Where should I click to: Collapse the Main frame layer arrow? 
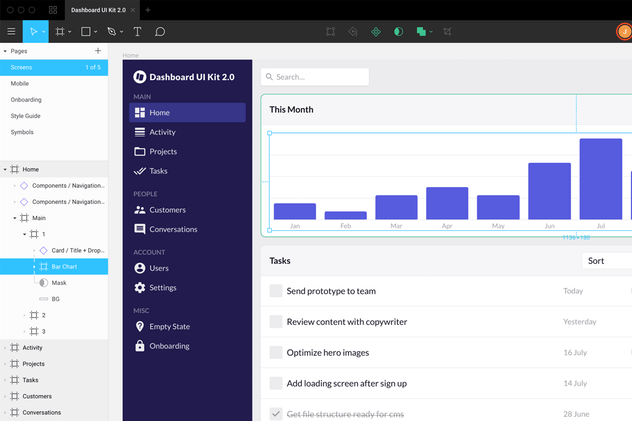coord(15,218)
